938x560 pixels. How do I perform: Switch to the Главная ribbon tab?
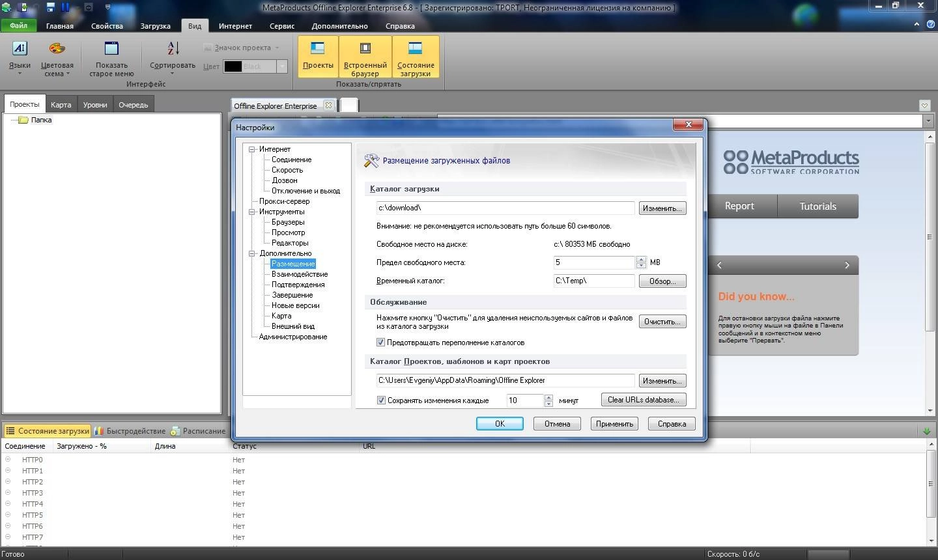click(60, 26)
